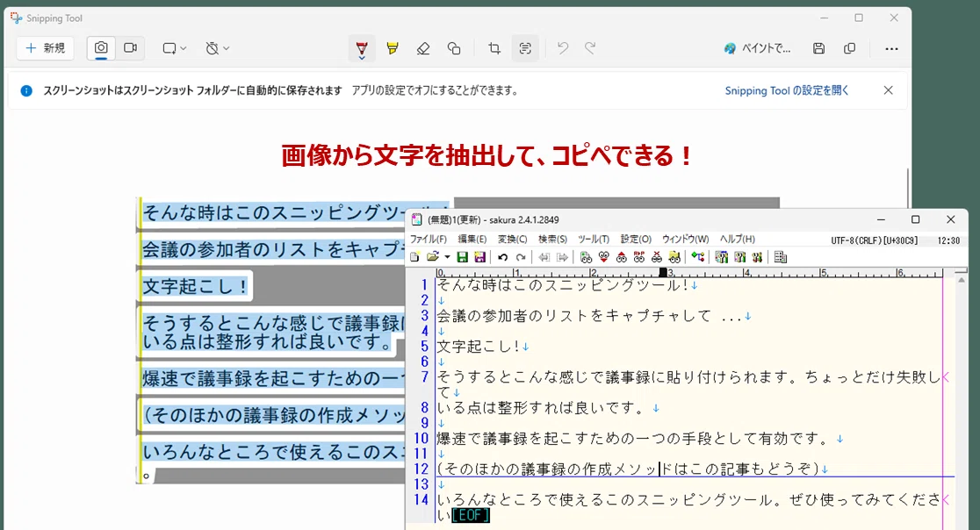Open the 変換(C) menu in sakura
The height and width of the screenshot is (530, 980).
[513, 239]
